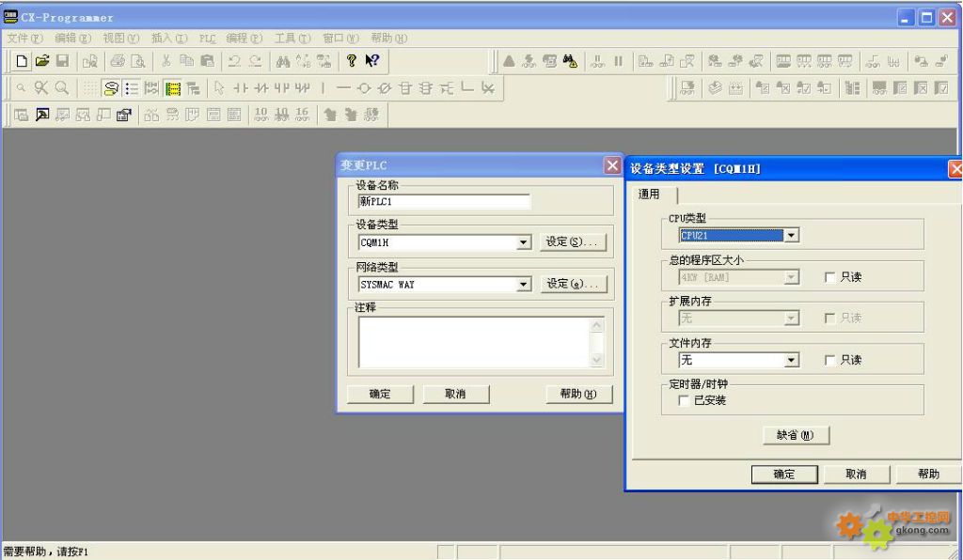Click 取消 in device type settings dialog
This screenshot has width=963, height=560.
(x=857, y=474)
